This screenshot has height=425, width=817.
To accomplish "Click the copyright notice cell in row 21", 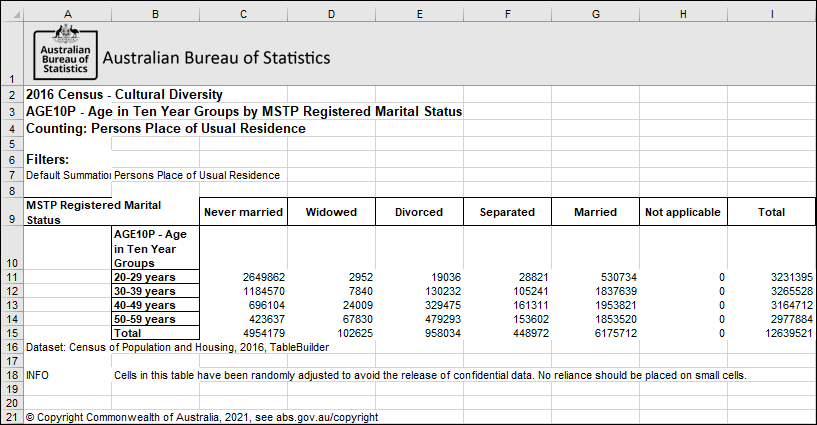I will click(x=202, y=417).
